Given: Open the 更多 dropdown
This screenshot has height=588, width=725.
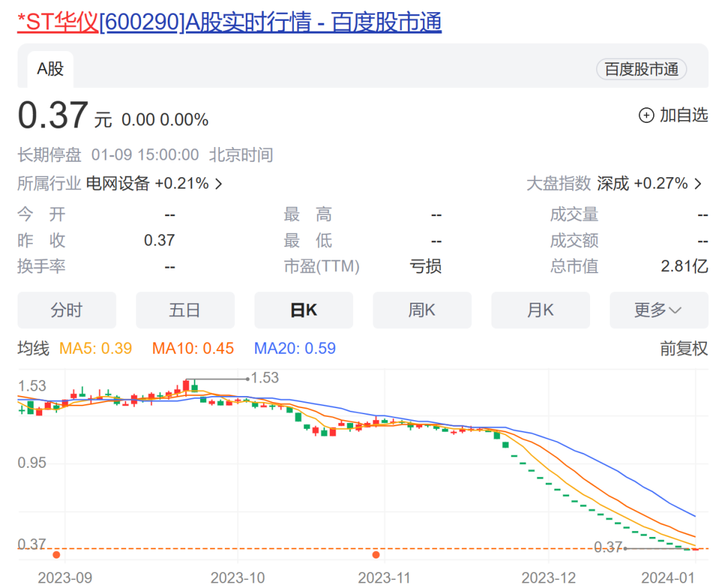Looking at the screenshot, I should click(x=659, y=309).
